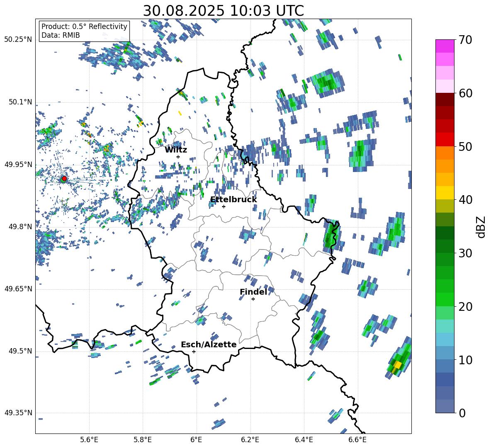Click the Data: RMIB text

click(x=61, y=35)
